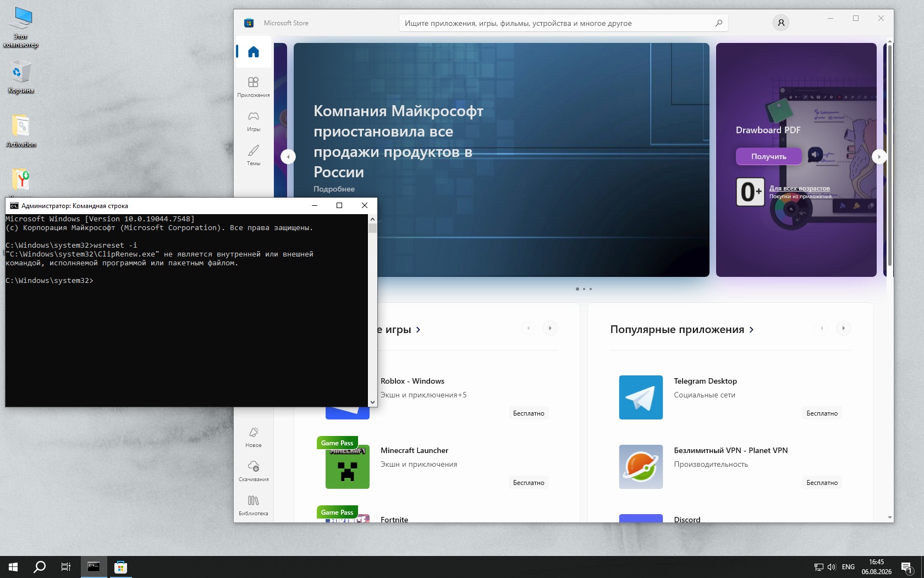Click Получить button for Drawboard PDF
The image size is (924, 578).
(x=769, y=156)
